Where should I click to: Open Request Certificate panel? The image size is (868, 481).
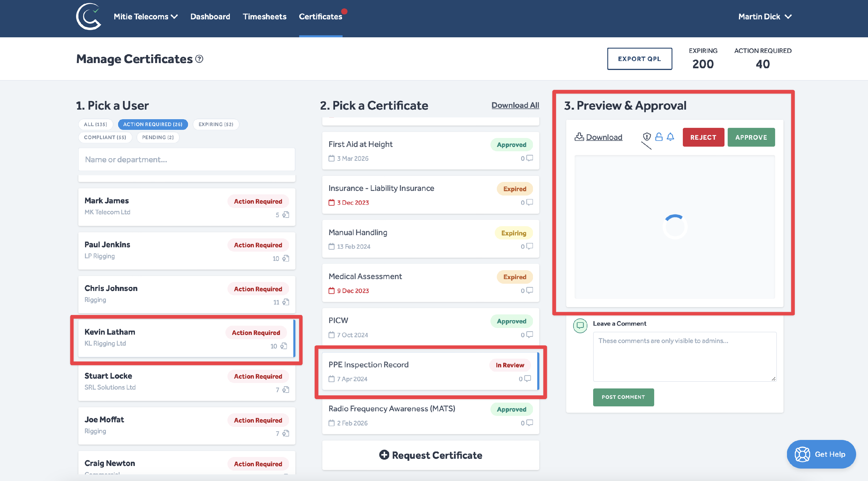[x=430, y=455]
